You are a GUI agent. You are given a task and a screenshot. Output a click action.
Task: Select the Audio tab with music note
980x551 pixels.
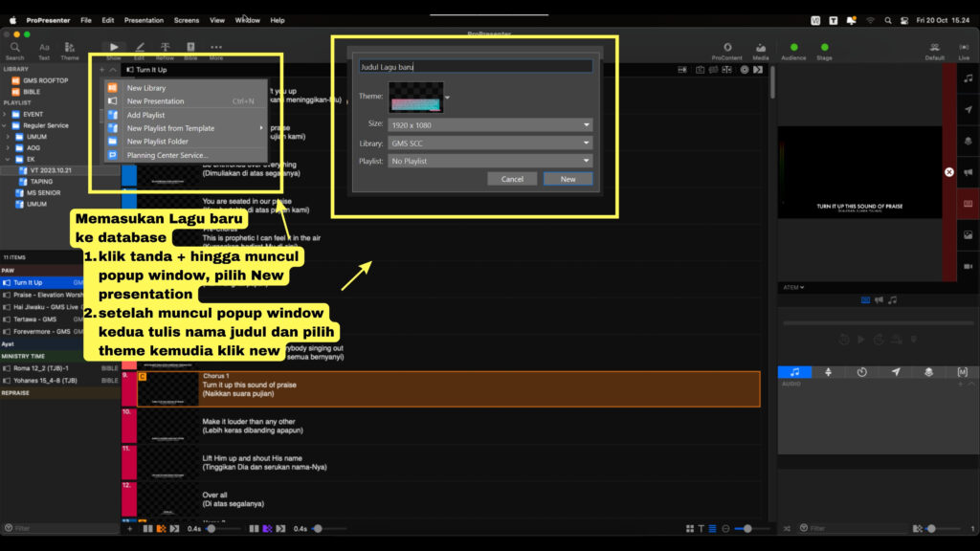(794, 372)
